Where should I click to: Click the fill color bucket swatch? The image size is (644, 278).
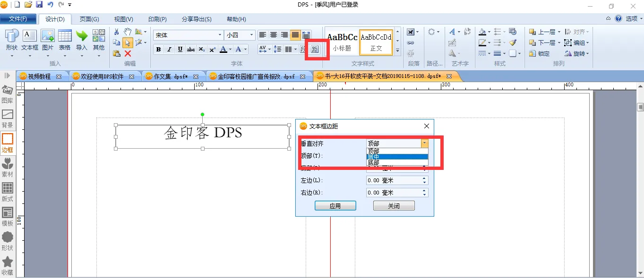tap(482, 32)
